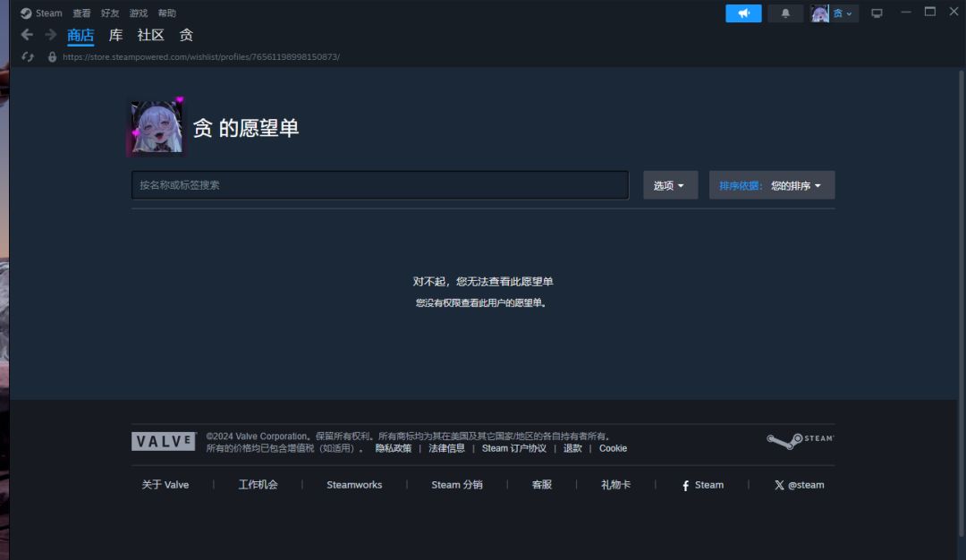The image size is (966, 560).
Task: Open the megaphone announcements button
Action: 743,13
